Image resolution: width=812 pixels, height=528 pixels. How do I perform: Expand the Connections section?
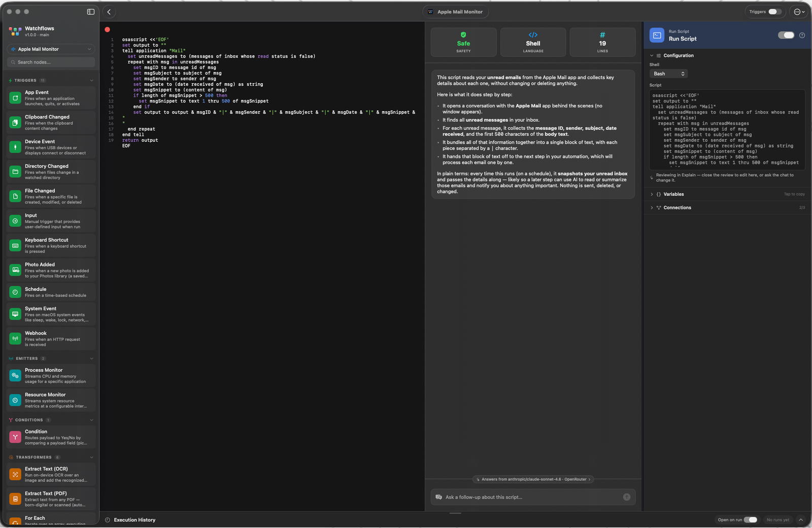coord(652,208)
